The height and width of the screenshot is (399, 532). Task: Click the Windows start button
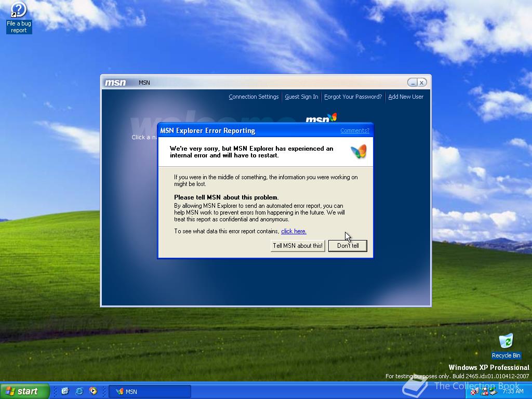click(x=24, y=391)
